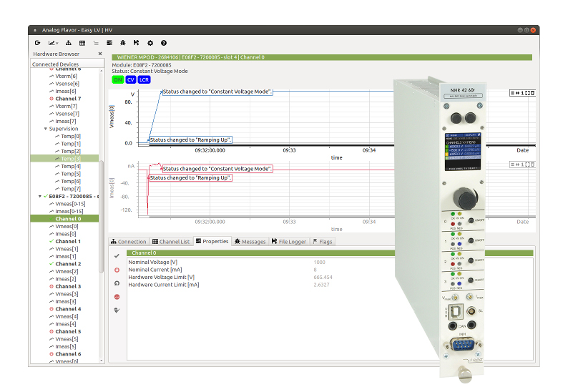Select Vterm[7] in the Hardware Browser
The height and width of the screenshot is (392, 568).
point(66,106)
